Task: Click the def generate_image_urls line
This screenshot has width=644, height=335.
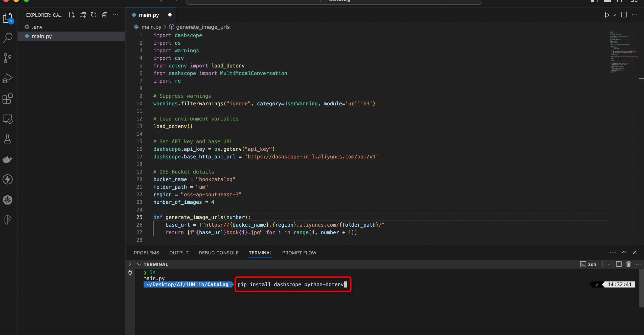Action: (202, 217)
